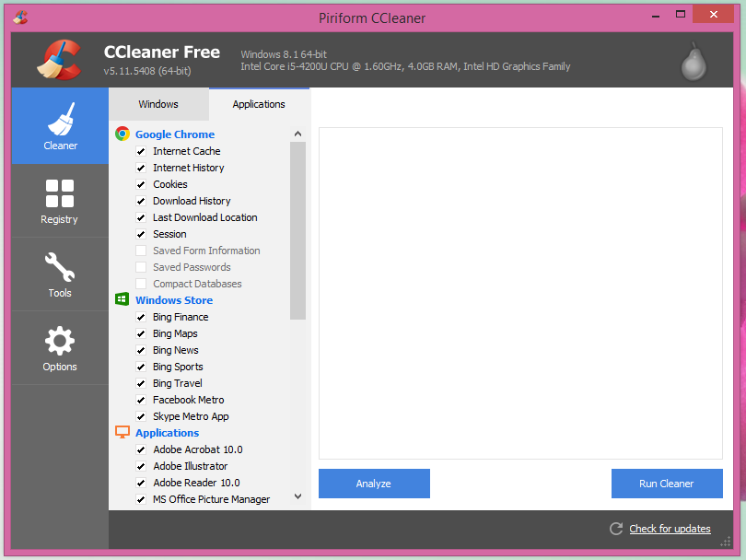Minimize the CCleaner window
The image size is (746, 560).
[x=656, y=16]
